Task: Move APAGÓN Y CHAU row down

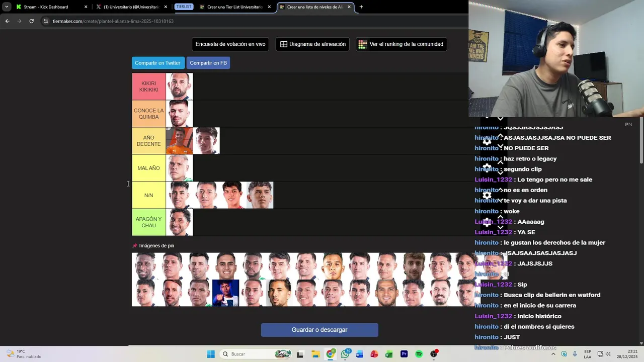Action: (x=500, y=227)
